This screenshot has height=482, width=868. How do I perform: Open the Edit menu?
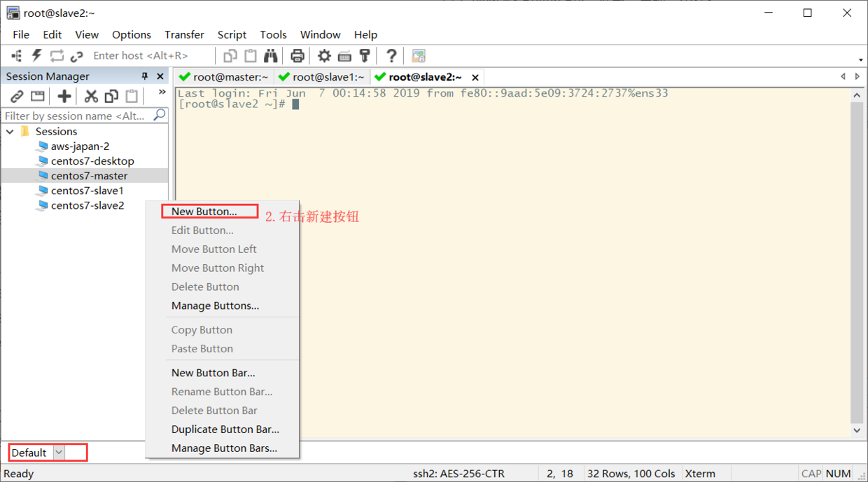coord(52,34)
